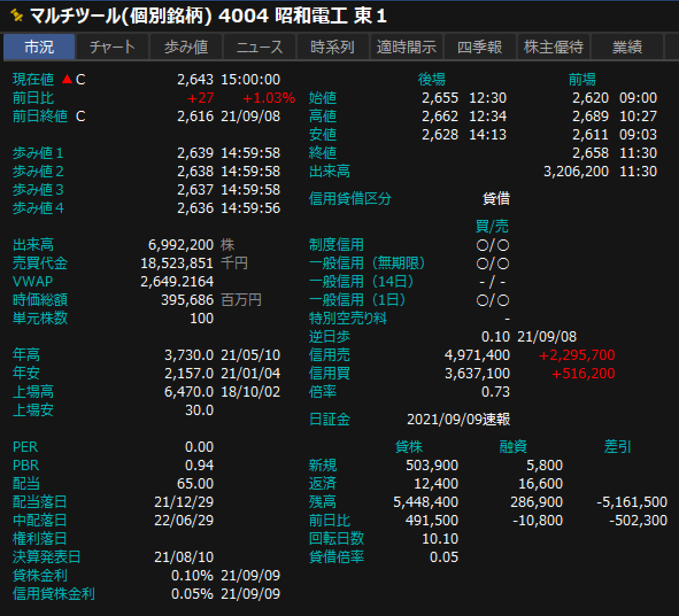
Task: Click the volume figure 6,992,200
Action: pos(181,245)
